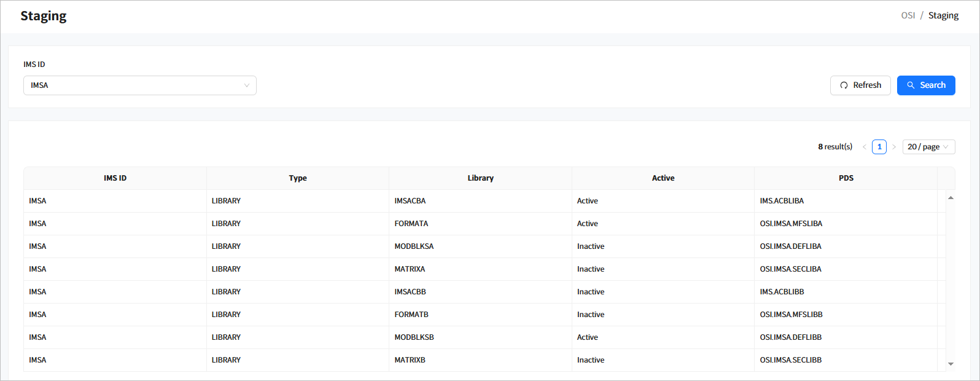Click the Library column header
Screen dimensions: 980x381
pos(480,178)
